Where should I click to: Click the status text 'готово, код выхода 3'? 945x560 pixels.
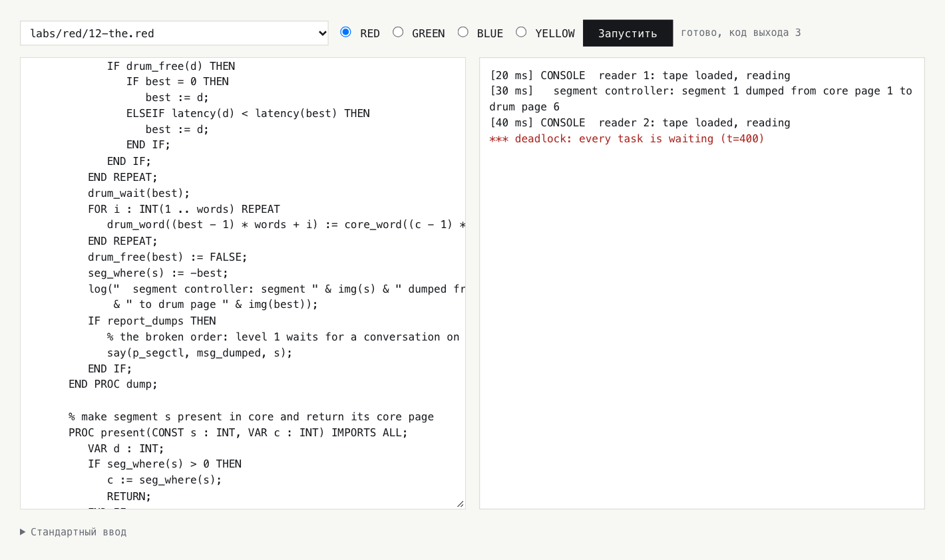741,33
